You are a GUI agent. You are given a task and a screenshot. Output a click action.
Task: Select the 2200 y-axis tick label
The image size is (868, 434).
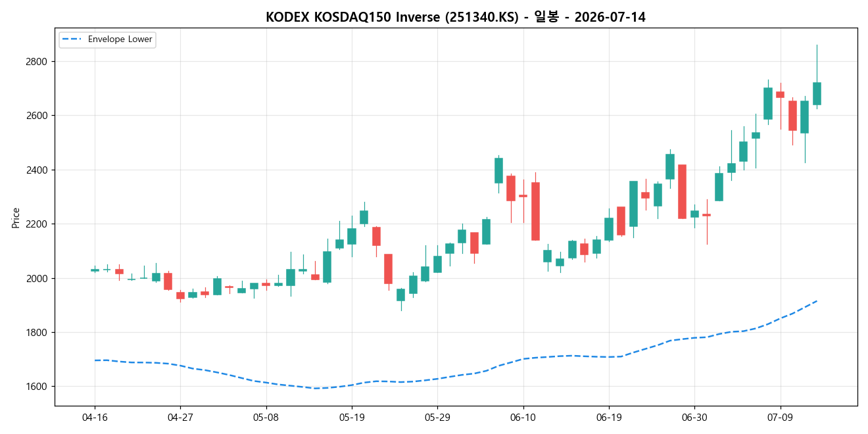(36, 224)
